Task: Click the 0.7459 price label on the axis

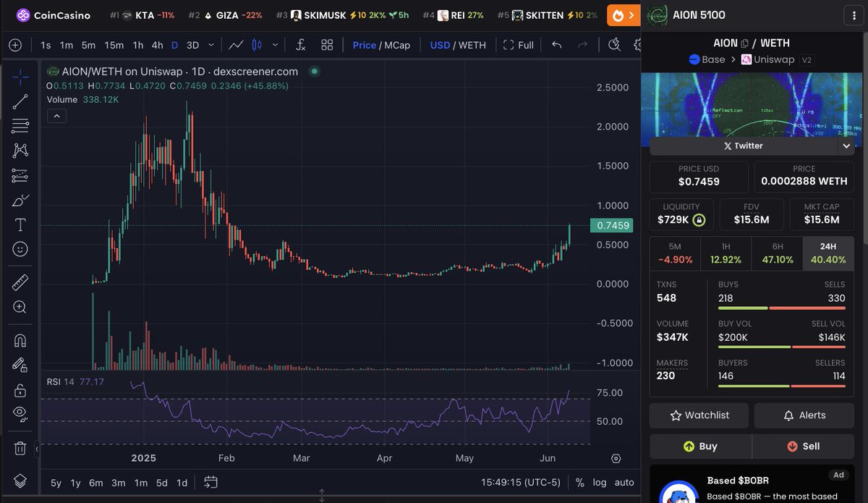Action: pos(612,225)
